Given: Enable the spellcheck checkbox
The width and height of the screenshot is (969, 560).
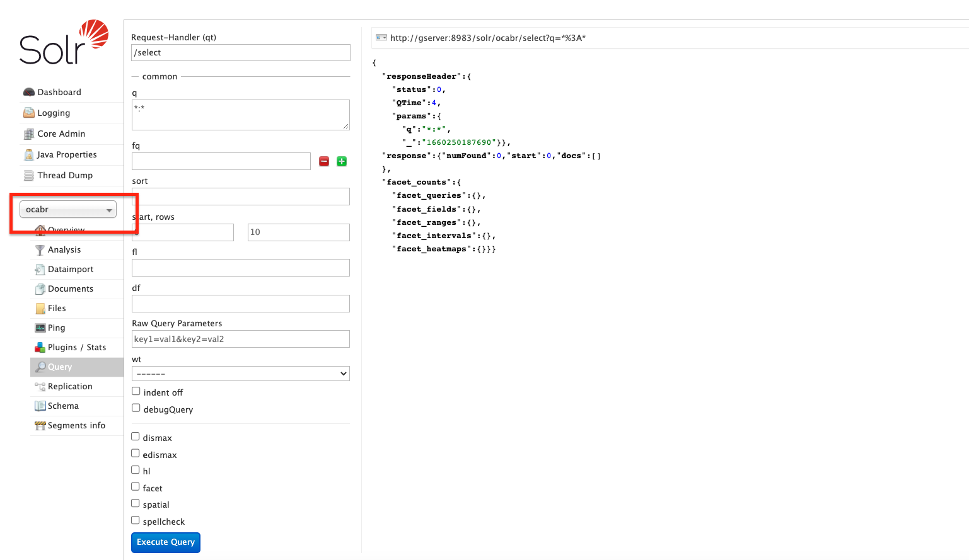Looking at the screenshot, I should click(136, 520).
